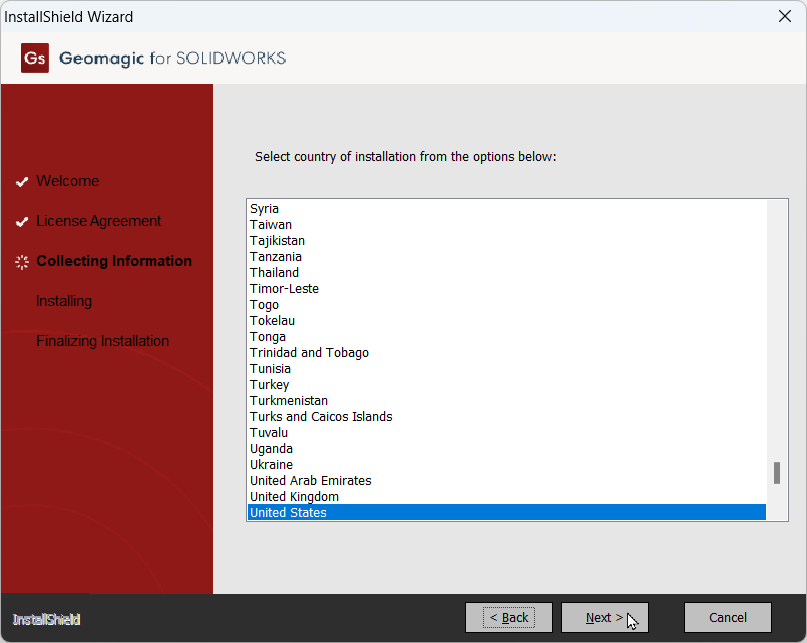Choose United Kingdom from the list
The width and height of the screenshot is (807, 643).
coord(506,496)
